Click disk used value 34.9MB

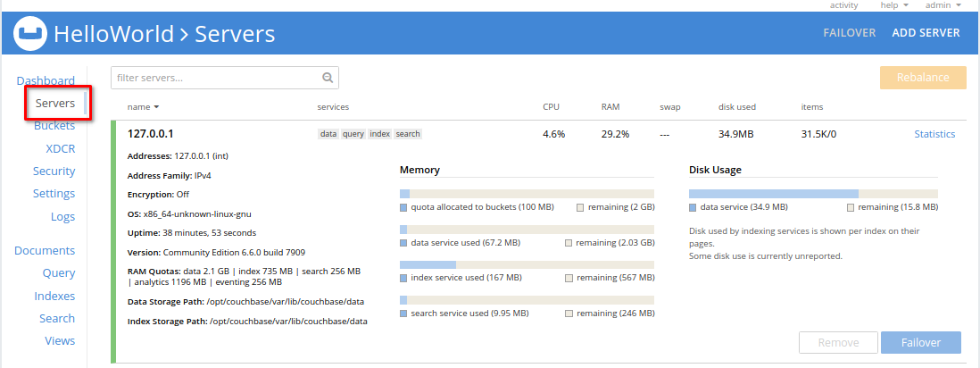[x=738, y=134]
